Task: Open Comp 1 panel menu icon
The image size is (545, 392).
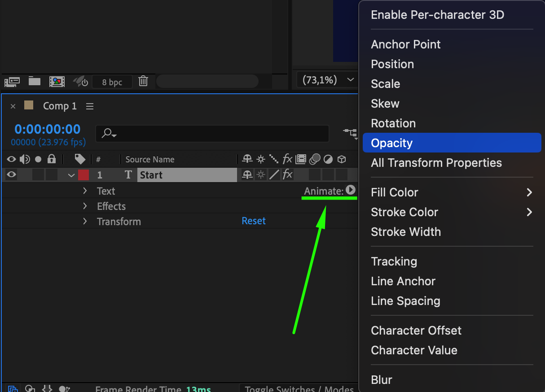Action: click(x=90, y=106)
